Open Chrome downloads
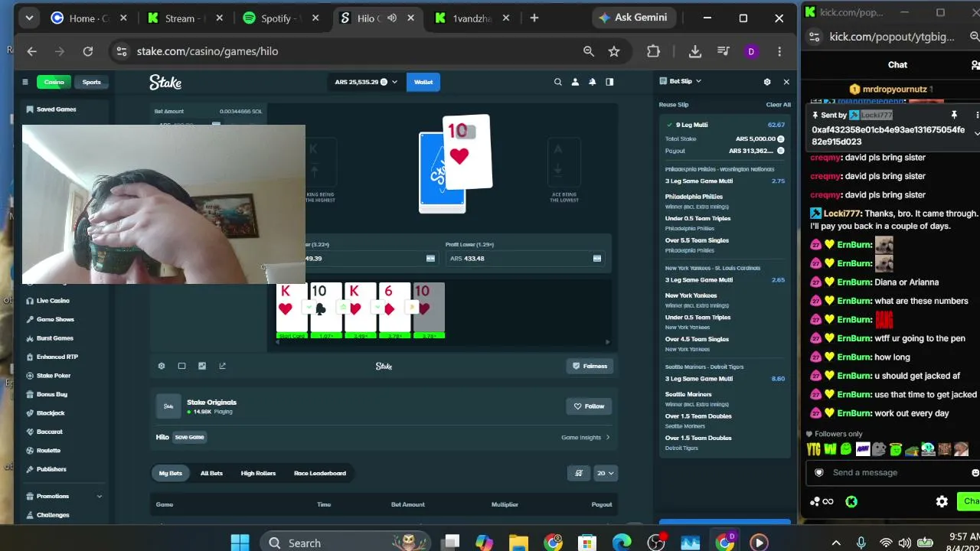 click(x=695, y=51)
